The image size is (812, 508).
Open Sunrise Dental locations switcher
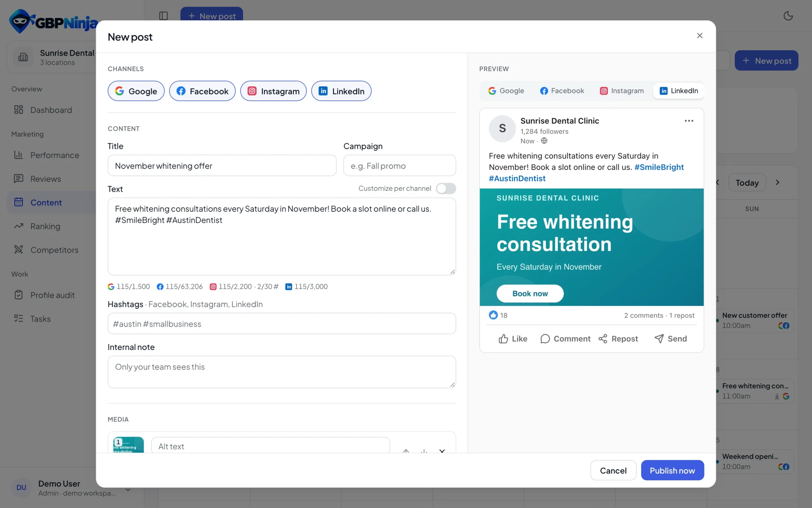[x=52, y=57]
